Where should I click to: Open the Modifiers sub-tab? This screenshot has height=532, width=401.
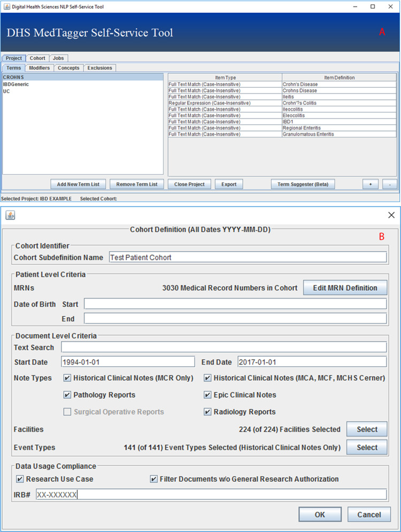pos(40,68)
